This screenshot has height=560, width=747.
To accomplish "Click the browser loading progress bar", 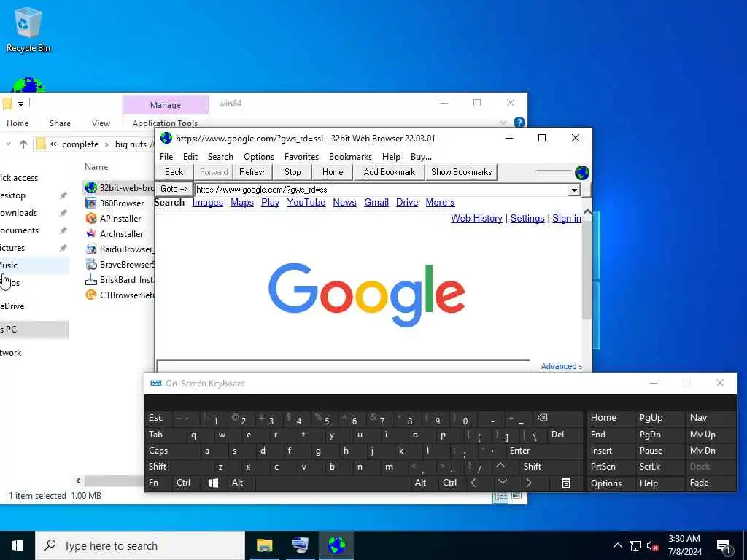I will [553, 172].
